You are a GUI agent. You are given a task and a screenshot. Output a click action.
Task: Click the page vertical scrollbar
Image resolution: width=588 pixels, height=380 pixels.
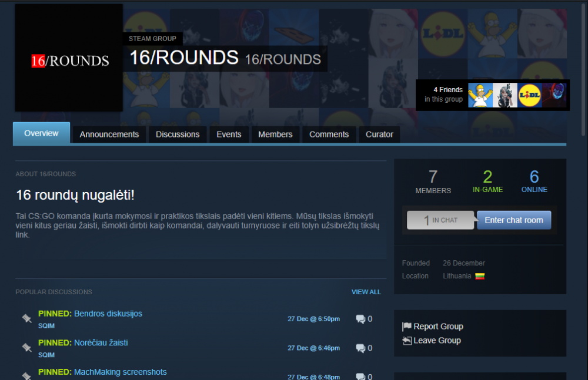(x=583, y=69)
